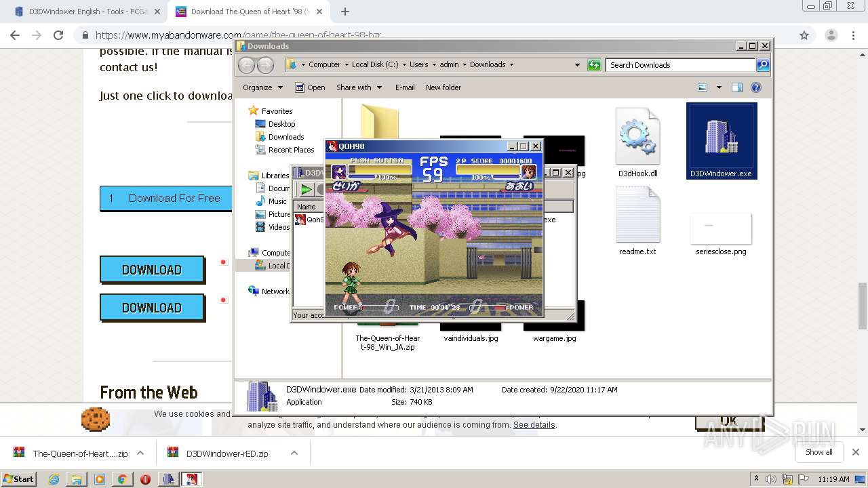The height and width of the screenshot is (488, 868).
Task: Open Internet Explorer from taskbar
Action: click(x=54, y=479)
